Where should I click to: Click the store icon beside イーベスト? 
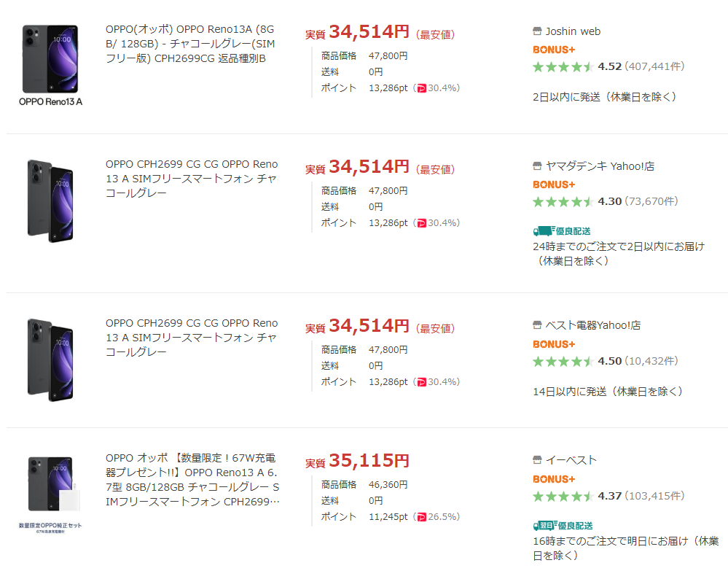[538, 460]
